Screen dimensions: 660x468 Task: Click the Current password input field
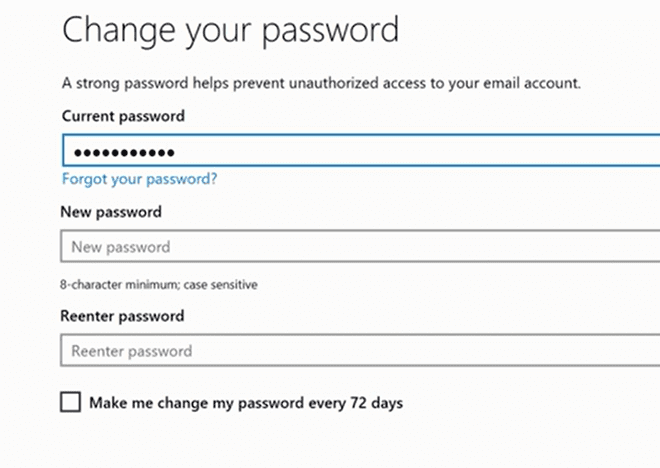tap(400, 152)
